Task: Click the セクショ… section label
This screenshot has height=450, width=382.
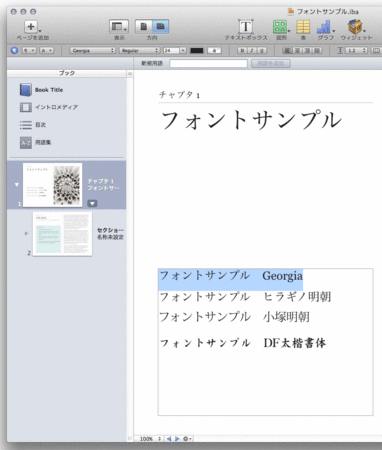Action: pos(110,230)
